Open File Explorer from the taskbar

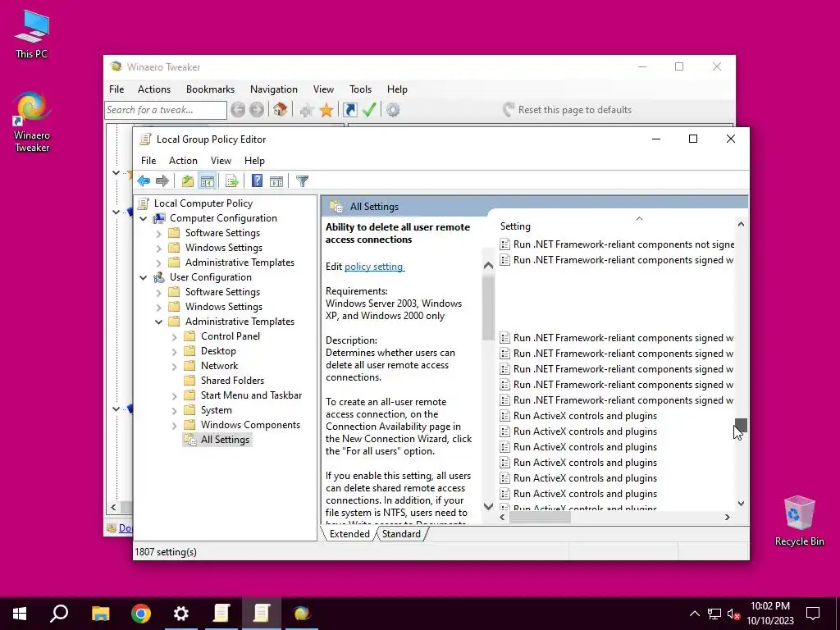tap(100, 614)
